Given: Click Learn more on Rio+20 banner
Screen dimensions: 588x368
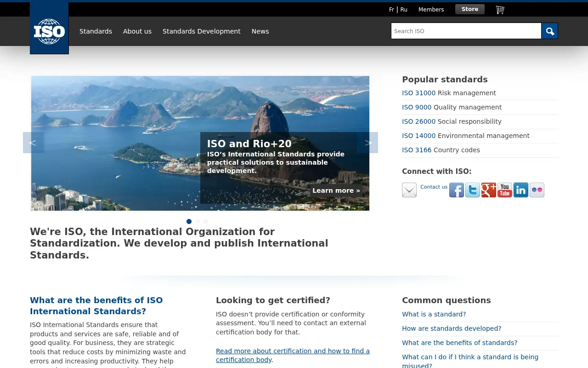Looking at the screenshot, I should [x=336, y=190].
